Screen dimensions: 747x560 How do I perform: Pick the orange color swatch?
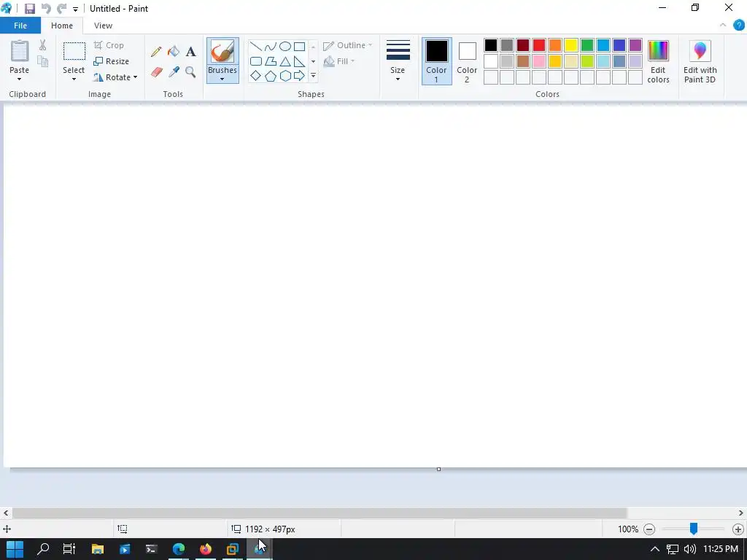coord(555,45)
